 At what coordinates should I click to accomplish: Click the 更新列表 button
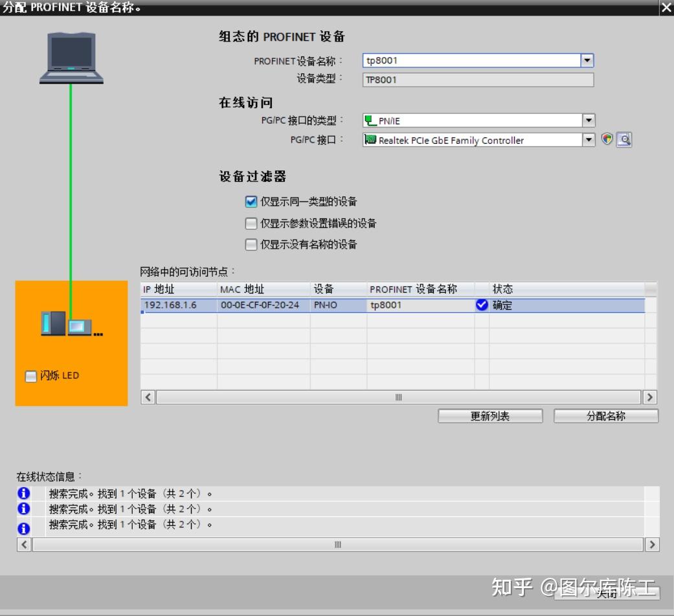coord(490,416)
